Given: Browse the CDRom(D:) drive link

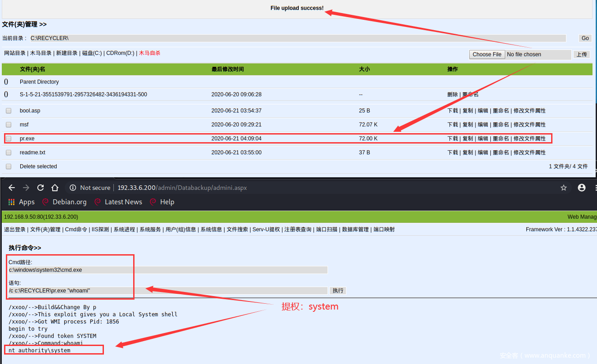Looking at the screenshot, I should (x=120, y=53).
